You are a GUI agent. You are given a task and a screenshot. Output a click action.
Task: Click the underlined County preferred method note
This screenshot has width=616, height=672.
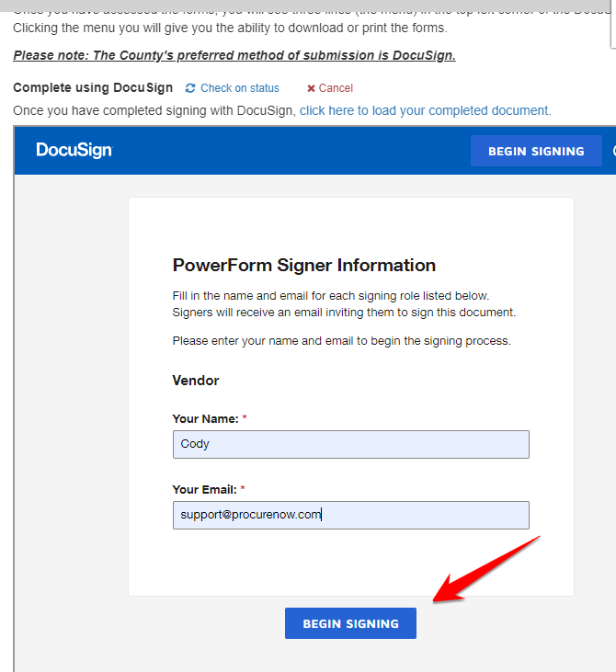pyautogui.click(x=234, y=55)
